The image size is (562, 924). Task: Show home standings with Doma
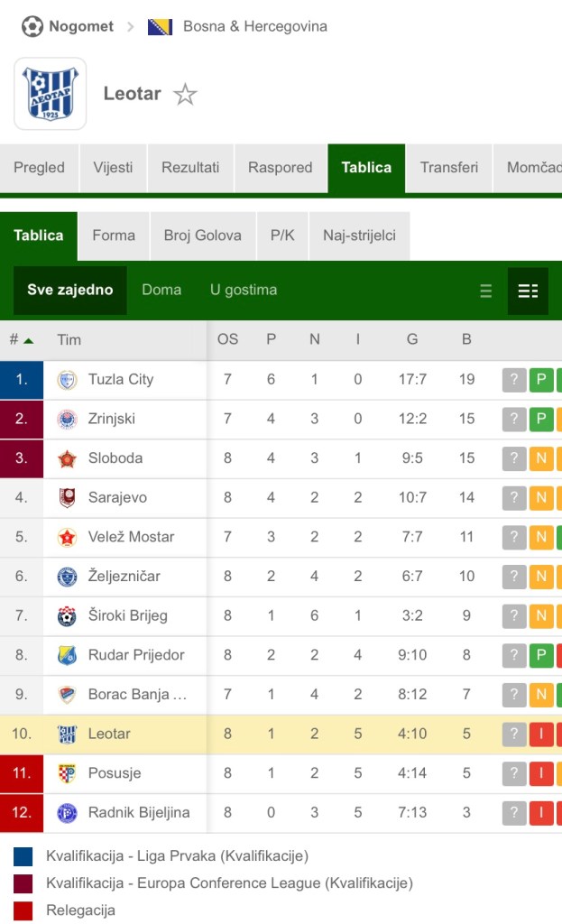[x=161, y=291]
